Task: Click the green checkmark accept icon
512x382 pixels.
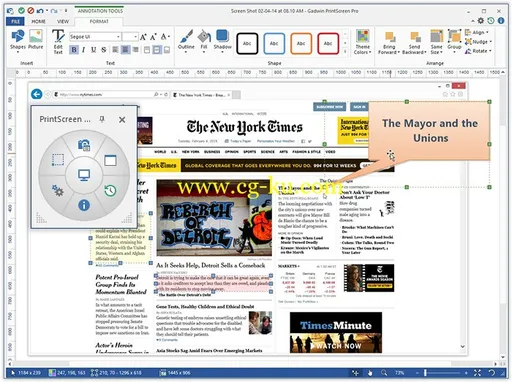Action: pos(21,11)
